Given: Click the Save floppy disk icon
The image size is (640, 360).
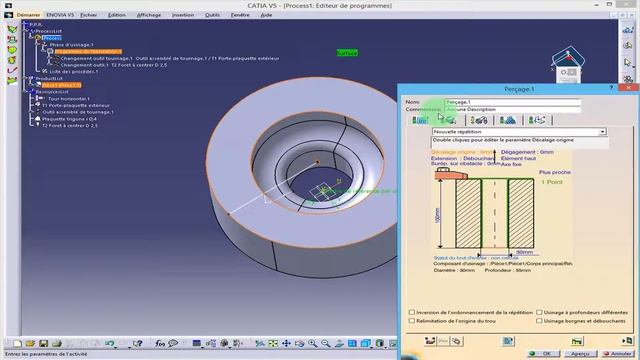Looking at the screenshot, I should tap(43, 344).
